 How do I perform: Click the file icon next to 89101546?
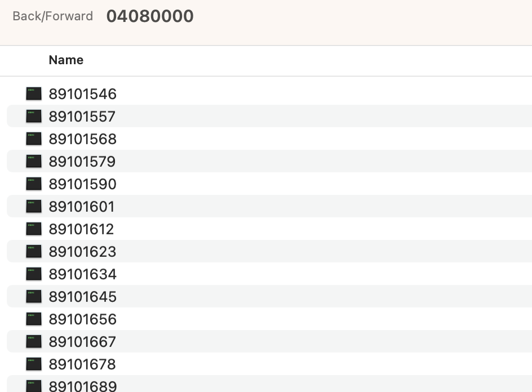click(34, 93)
